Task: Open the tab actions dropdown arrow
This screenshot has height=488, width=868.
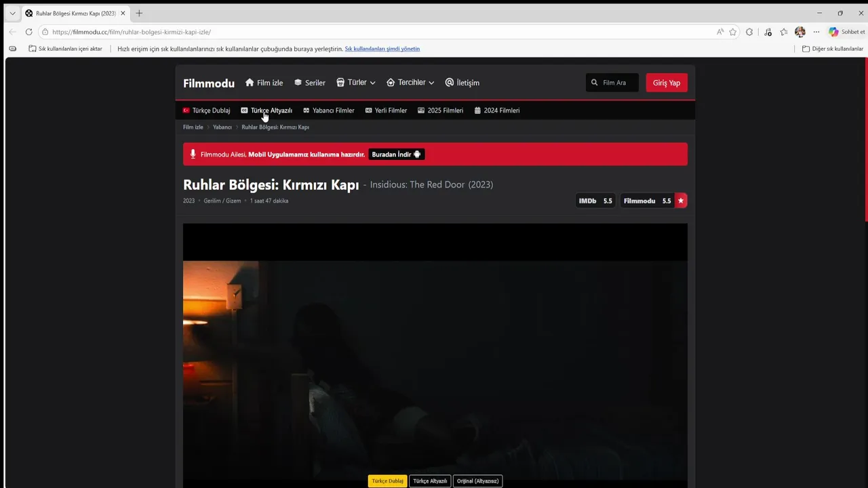Action: point(12,13)
